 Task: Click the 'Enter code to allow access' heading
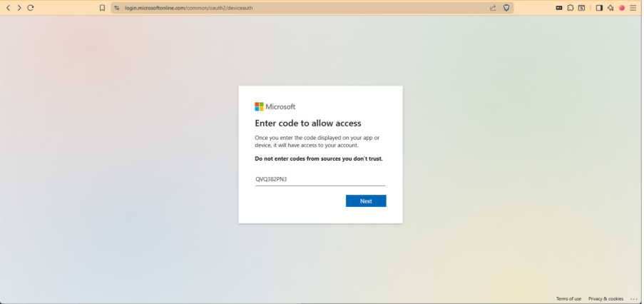coord(308,123)
